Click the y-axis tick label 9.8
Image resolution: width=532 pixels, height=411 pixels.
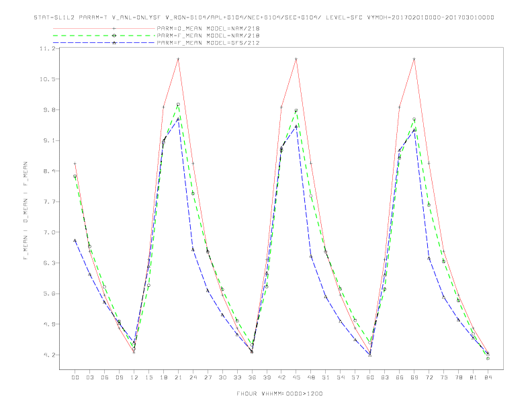[49, 110]
